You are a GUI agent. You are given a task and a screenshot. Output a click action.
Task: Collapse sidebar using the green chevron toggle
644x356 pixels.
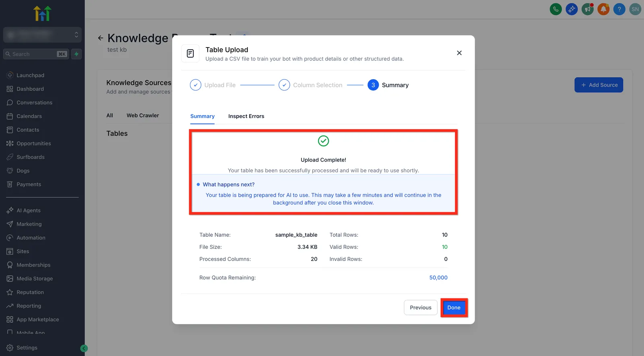coord(84,348)
